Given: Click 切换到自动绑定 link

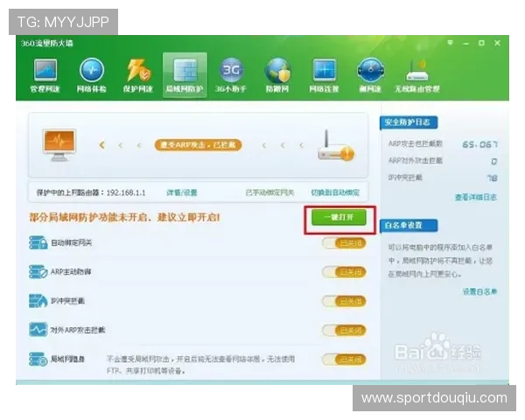Looking at the screenshot, I should click(335, 192).
